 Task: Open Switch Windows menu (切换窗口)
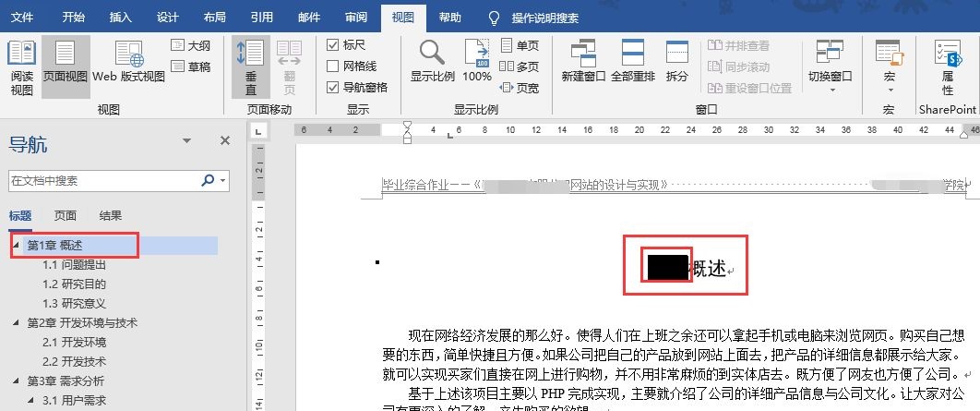click(x=830, y=66)
